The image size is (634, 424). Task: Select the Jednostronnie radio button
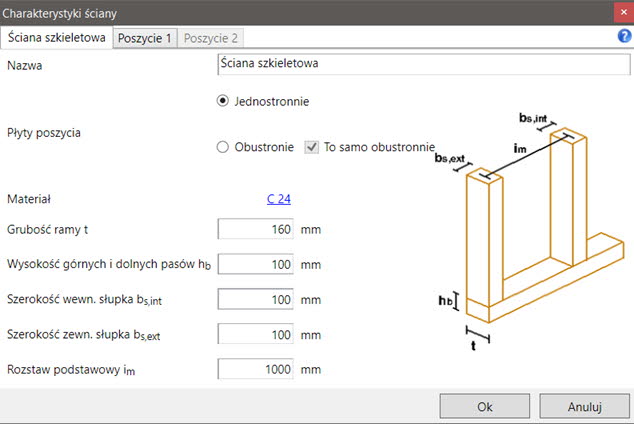tap(223, 101)
